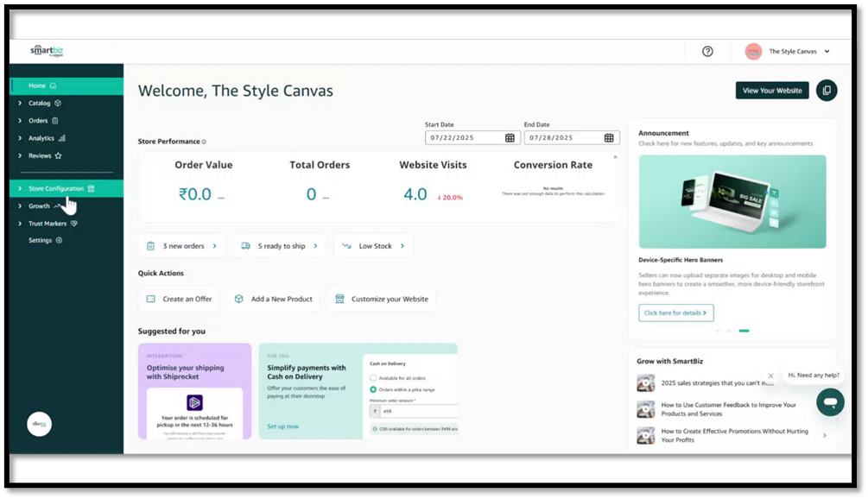
Task: Open the End Date calendar icon
Action: (609, 138)
